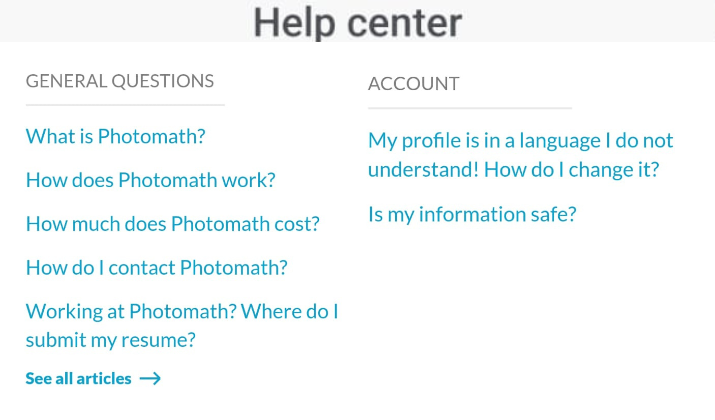Click "How do I change it?" text

point(571,169)
